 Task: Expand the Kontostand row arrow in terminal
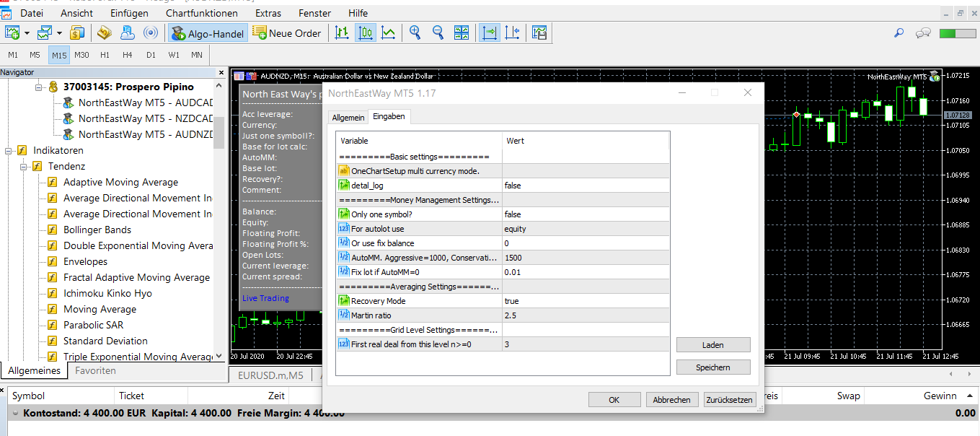[16, 414]
